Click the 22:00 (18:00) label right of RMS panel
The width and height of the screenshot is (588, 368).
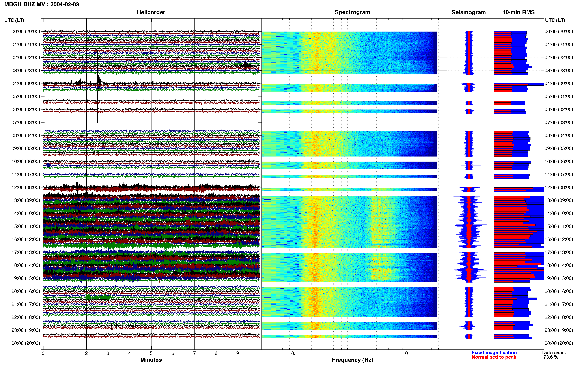coord(559,317)
